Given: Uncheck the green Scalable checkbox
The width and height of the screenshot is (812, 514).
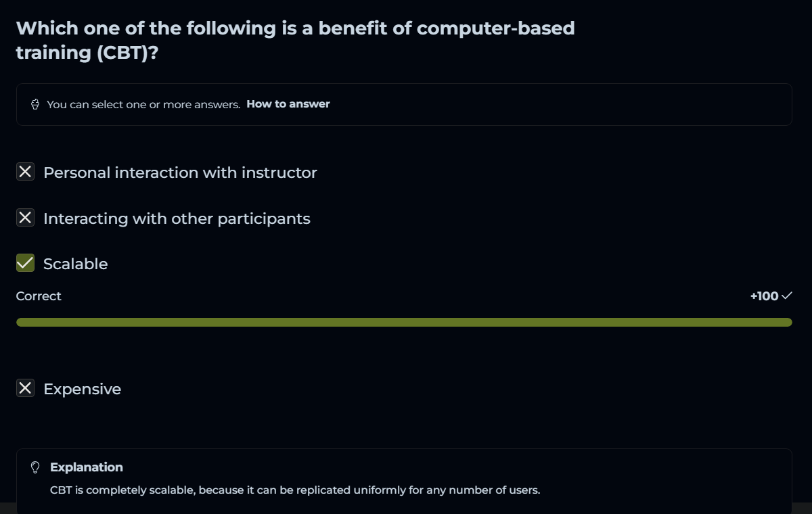Looking at the screenshot, I should tap(25, 263).
